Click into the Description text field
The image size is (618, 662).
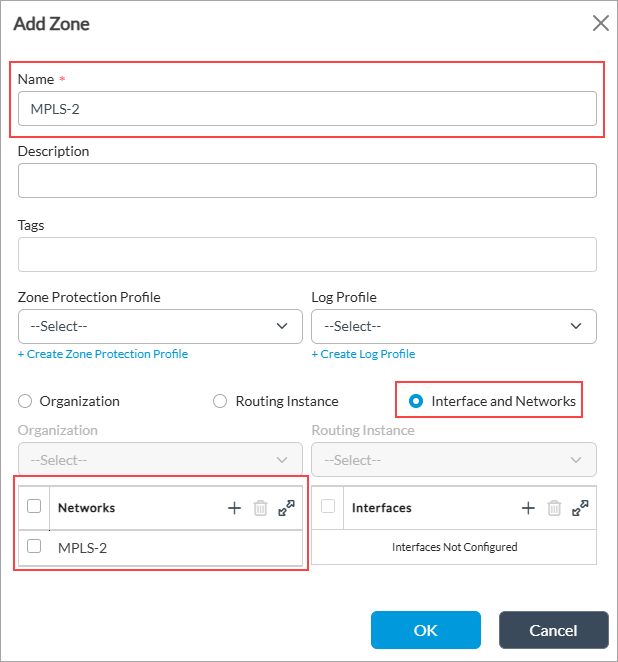pos(307,181)
